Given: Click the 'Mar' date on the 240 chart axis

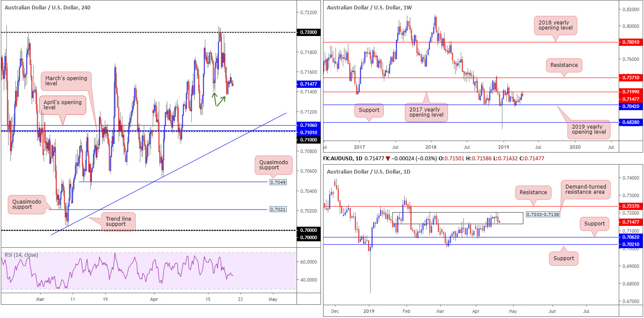Looking at the screenshot, I should [41, 300].
